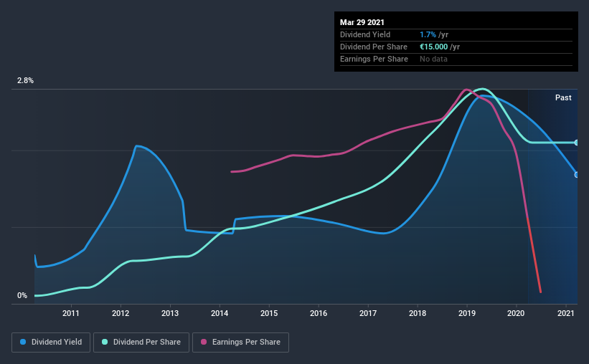Viewport: 589px width, 364px height.
Task: Click the 0% y-axis label
Action: [x=22, y=295]
